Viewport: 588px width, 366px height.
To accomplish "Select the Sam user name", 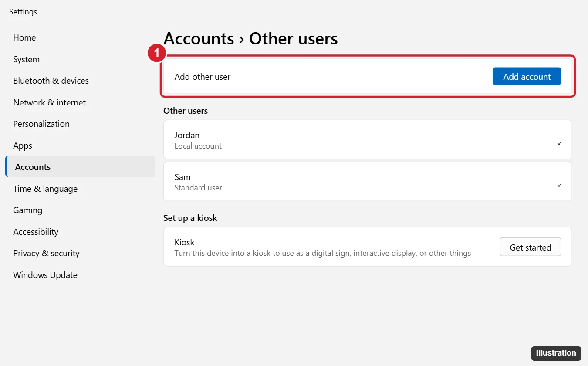I will point(182,177).
